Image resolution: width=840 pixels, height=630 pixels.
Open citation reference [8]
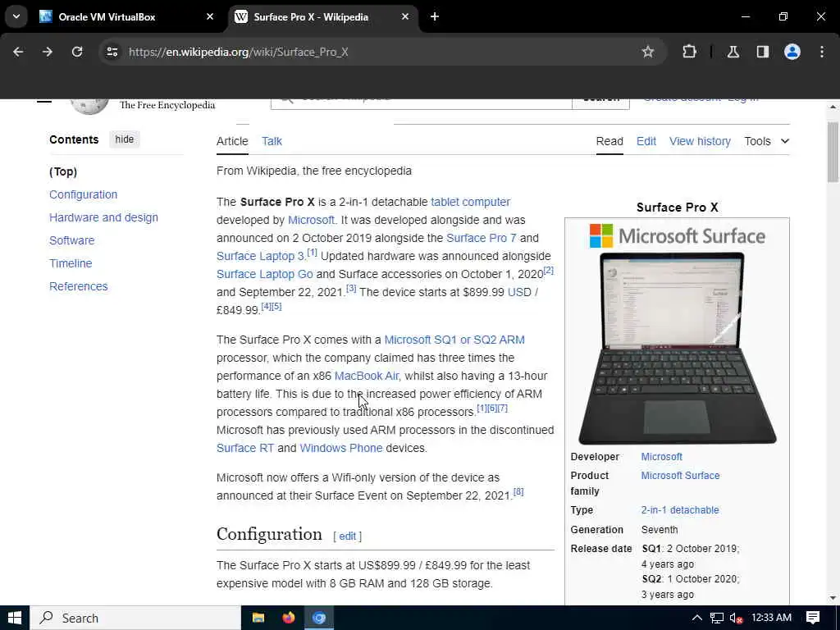(x=518, y=491)
